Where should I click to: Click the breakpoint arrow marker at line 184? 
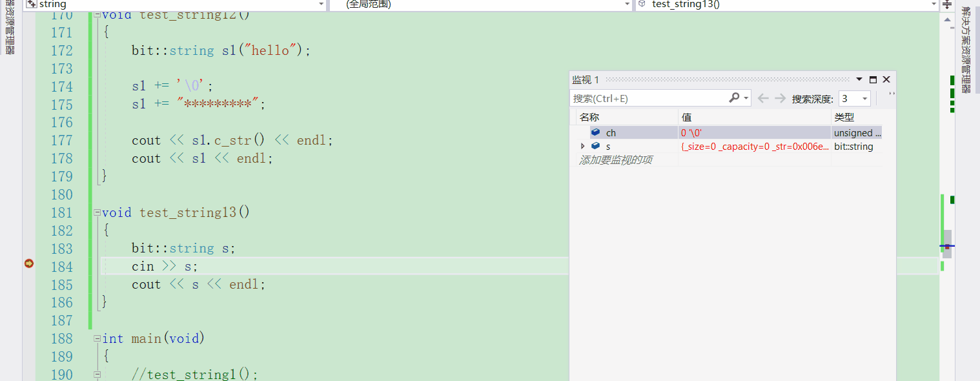[x=28, y=263]
